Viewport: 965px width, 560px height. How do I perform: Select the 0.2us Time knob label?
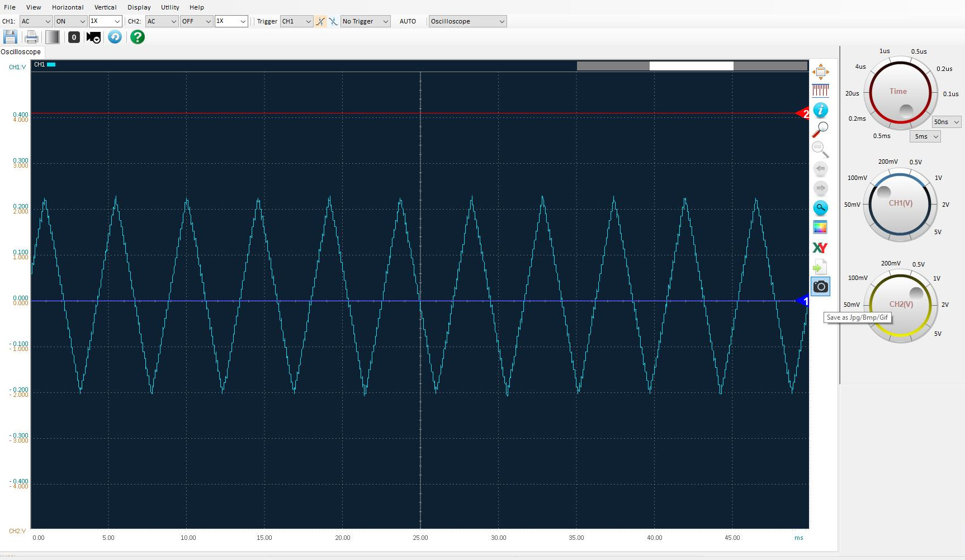tap(944, 69)
